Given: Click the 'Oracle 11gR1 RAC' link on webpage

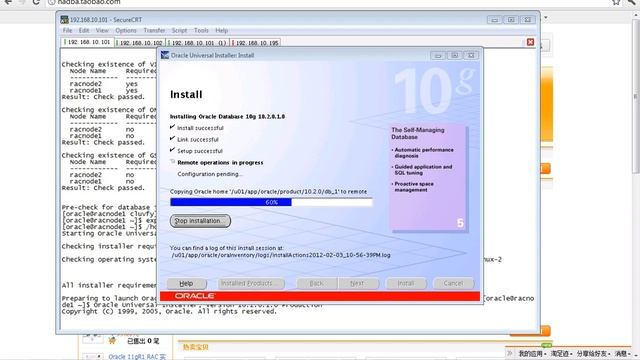Looking at the screenshot, I should pyautogui.click(x=137, y=357).
